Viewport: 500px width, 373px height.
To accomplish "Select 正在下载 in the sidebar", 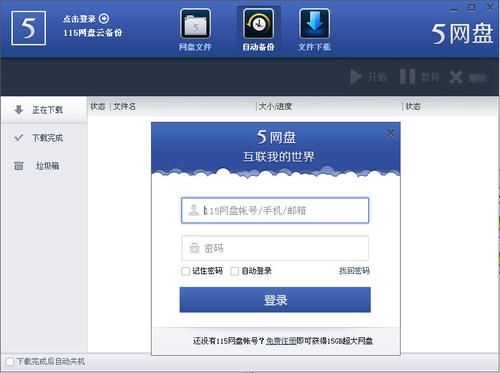I will click(43, 110).
